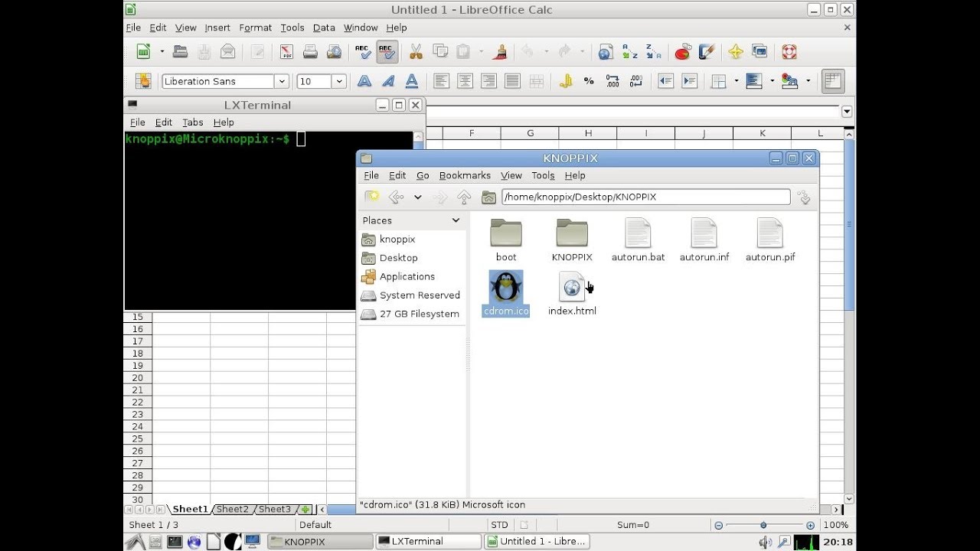This screenshot has width=980, height=551.
Task: Select the boot folder
Action: 506,240
